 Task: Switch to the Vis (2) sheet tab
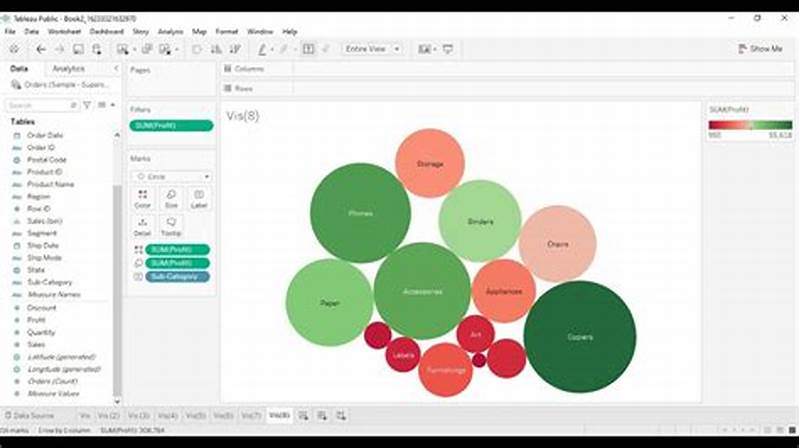point(108,416)
